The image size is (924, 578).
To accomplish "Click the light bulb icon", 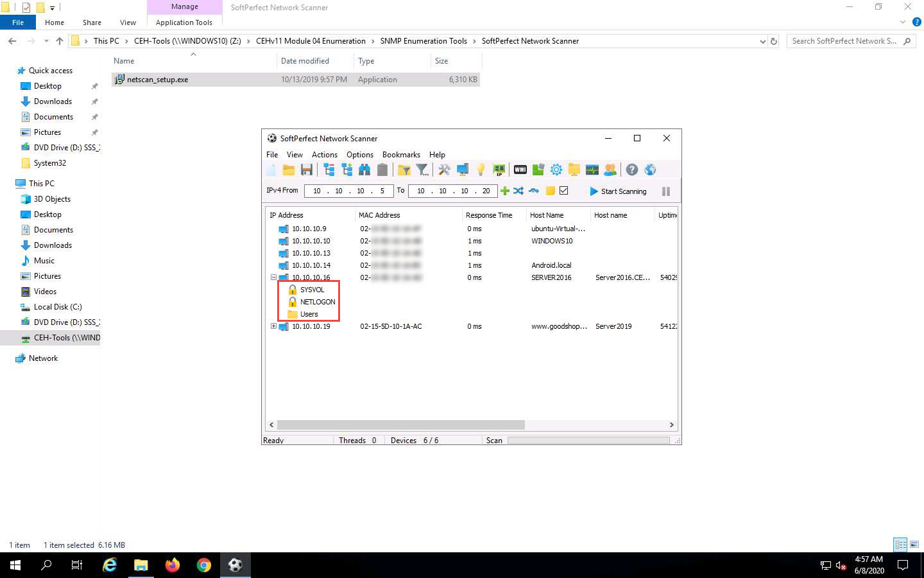I will click(481, 170).
